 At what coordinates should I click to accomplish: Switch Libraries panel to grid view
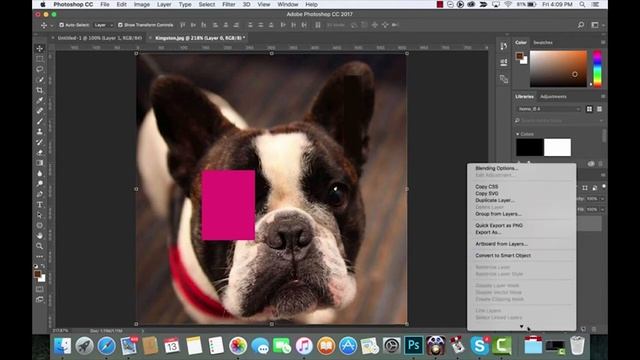click(589, 109)
